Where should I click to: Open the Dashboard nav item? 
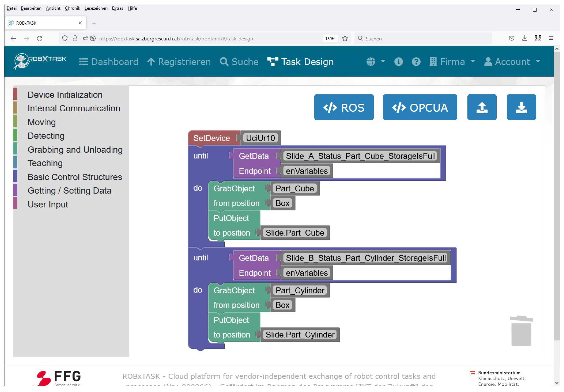coord(109,62)
